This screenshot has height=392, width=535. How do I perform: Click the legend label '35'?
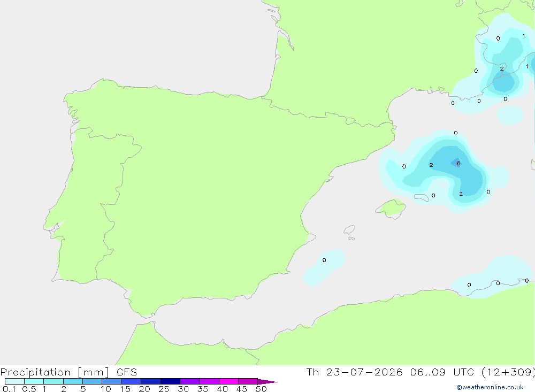[203, 389]
